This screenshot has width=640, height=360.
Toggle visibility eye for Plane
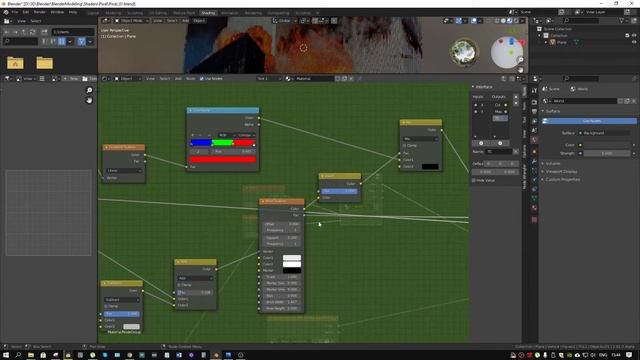point(633,42)
